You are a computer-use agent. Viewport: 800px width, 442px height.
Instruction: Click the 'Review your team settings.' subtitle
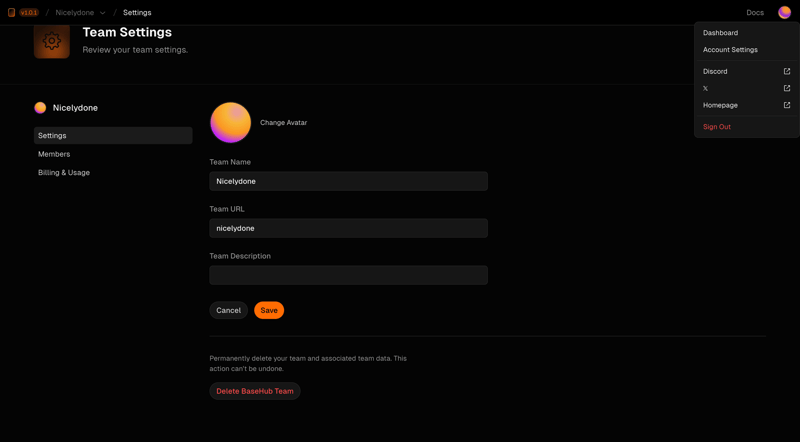[x=135, y=50]
